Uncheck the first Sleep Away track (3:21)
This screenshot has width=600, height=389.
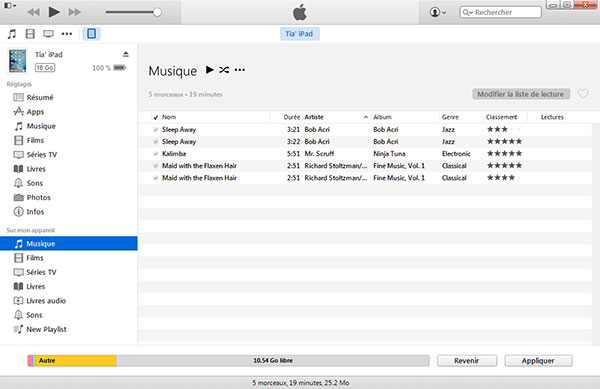[x=156, y=130]
